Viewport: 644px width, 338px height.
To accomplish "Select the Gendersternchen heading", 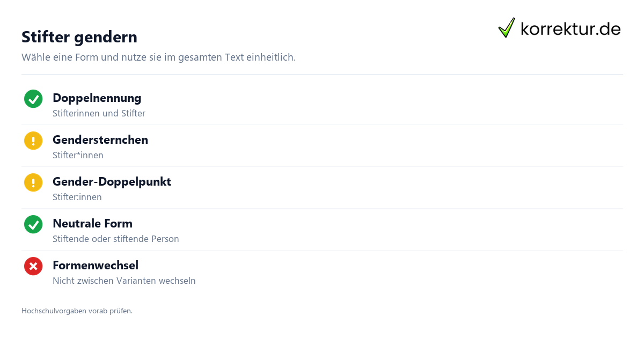I will (x=100, y=139).
